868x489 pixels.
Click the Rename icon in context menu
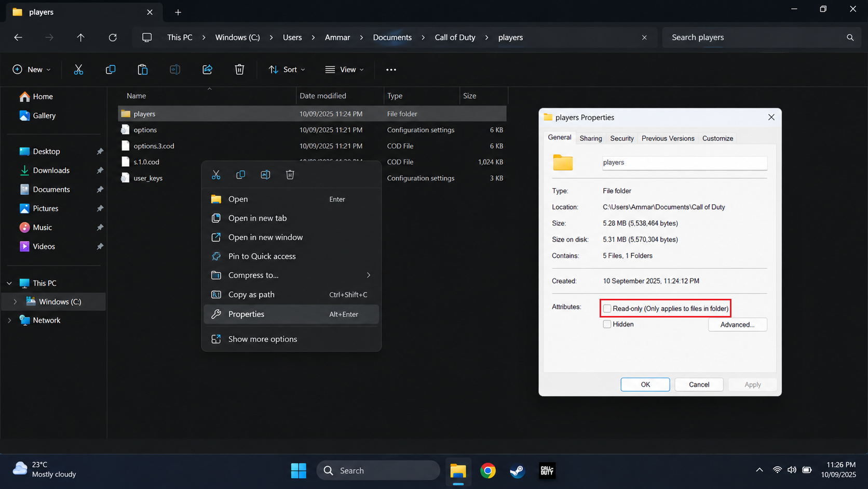pos(265,175)
